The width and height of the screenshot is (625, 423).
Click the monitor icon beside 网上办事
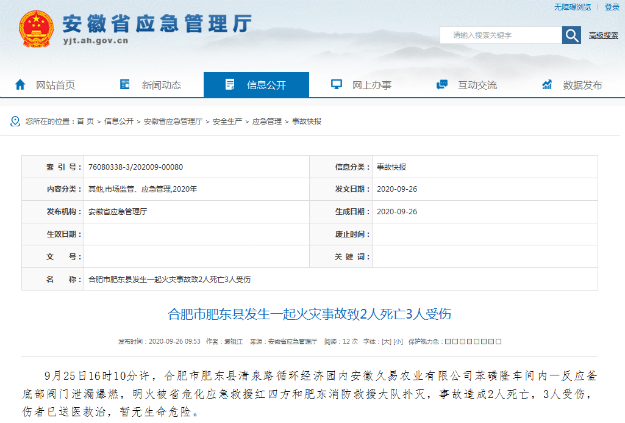[x=336, y=84]
